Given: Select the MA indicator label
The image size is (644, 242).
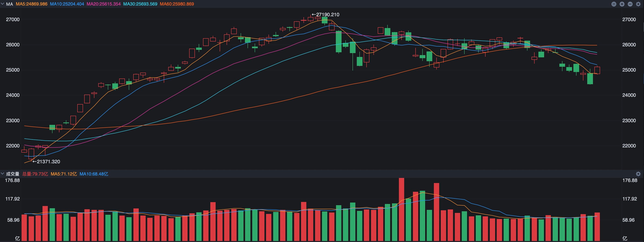Looking at the screenshot, I should pos(10,4).
